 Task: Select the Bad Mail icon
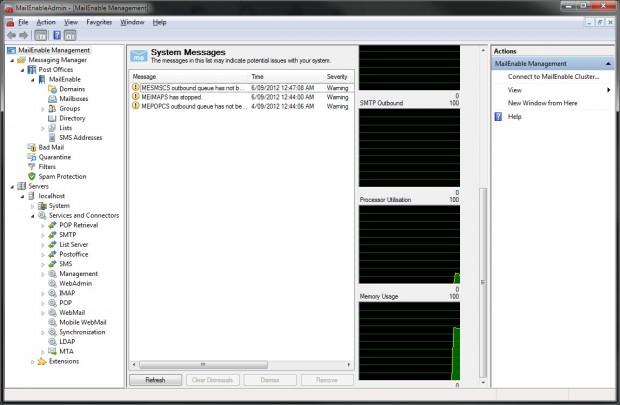coord(32,147)
